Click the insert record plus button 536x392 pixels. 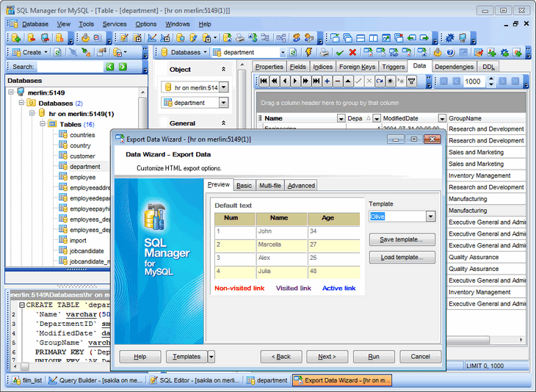pyautogui.click(x=327, y=81)
